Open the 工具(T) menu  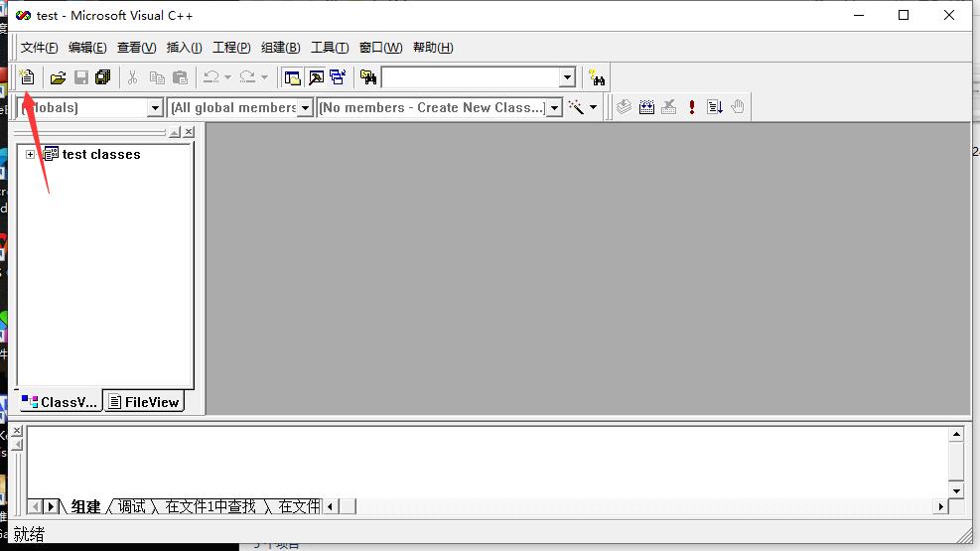[330, 48]
